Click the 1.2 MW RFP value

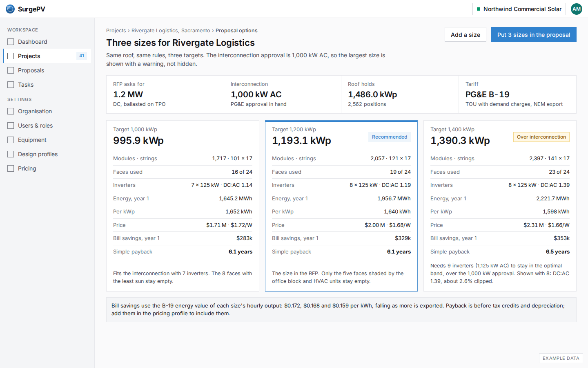click(x=128, y=94)
